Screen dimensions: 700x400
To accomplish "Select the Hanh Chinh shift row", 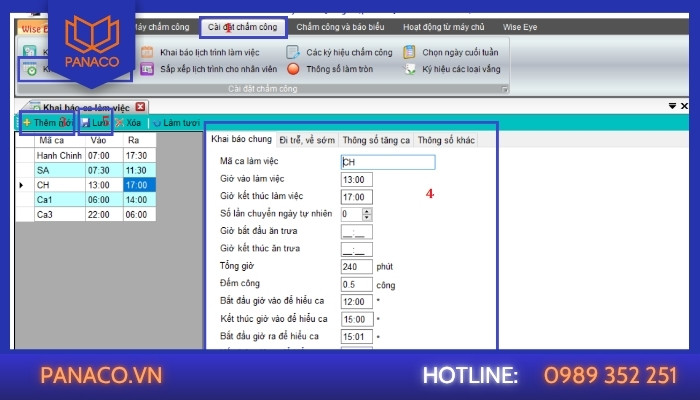I will pos(60,156).
